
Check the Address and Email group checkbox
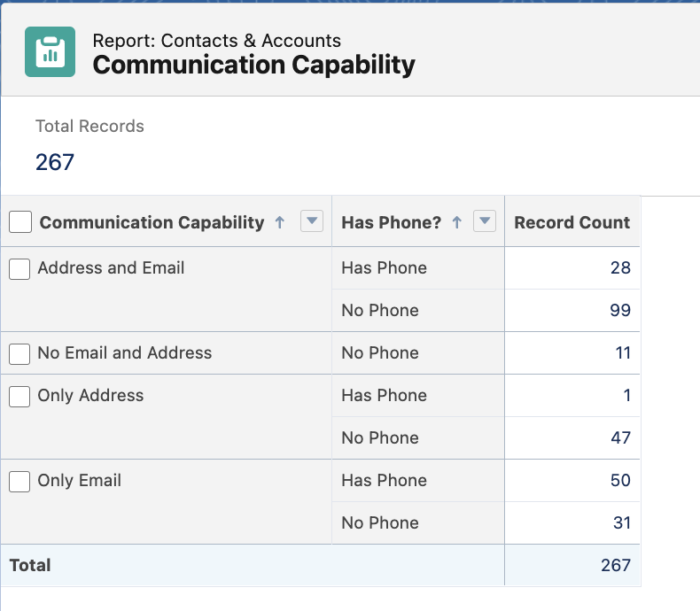click(x=20, y=268)
